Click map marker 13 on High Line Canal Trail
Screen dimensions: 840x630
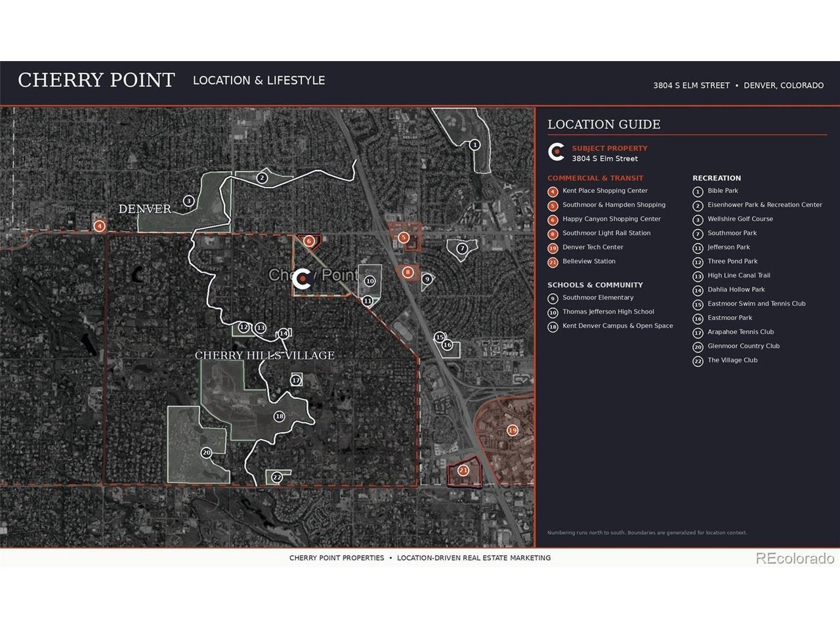[261, 327]
